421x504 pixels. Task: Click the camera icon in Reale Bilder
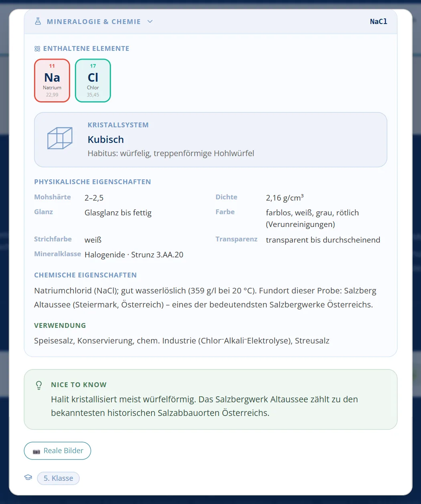(x=36, y=451)
